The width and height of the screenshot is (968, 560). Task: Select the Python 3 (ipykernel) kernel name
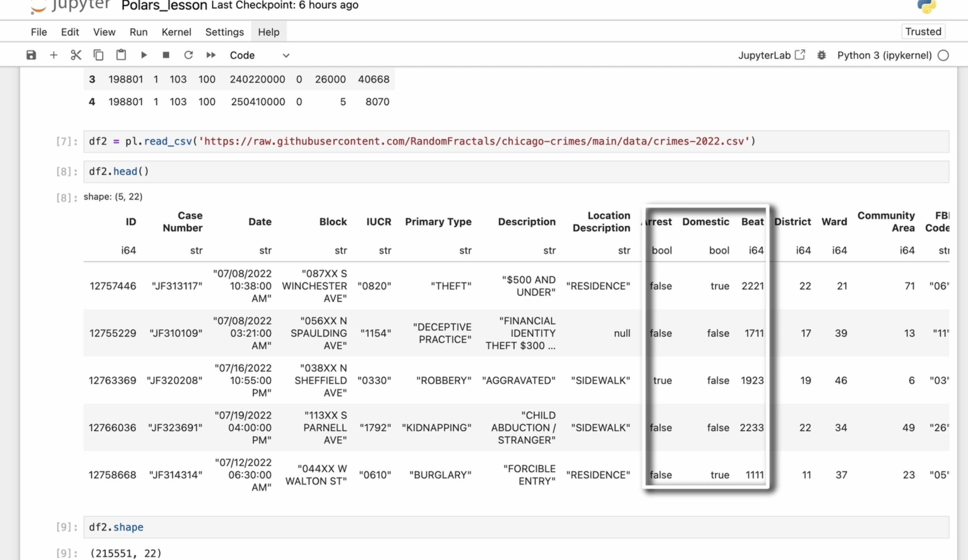[x=884, y=55]
